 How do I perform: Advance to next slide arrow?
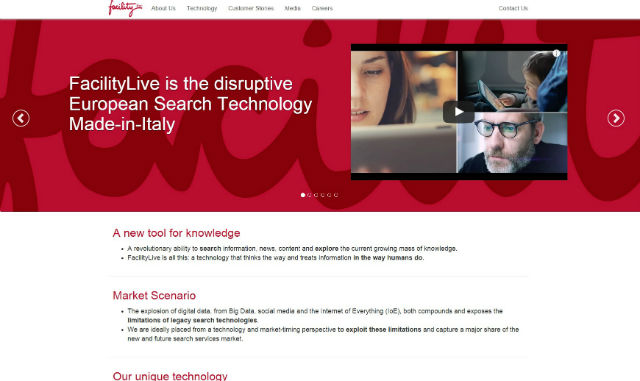coord(616,118)
